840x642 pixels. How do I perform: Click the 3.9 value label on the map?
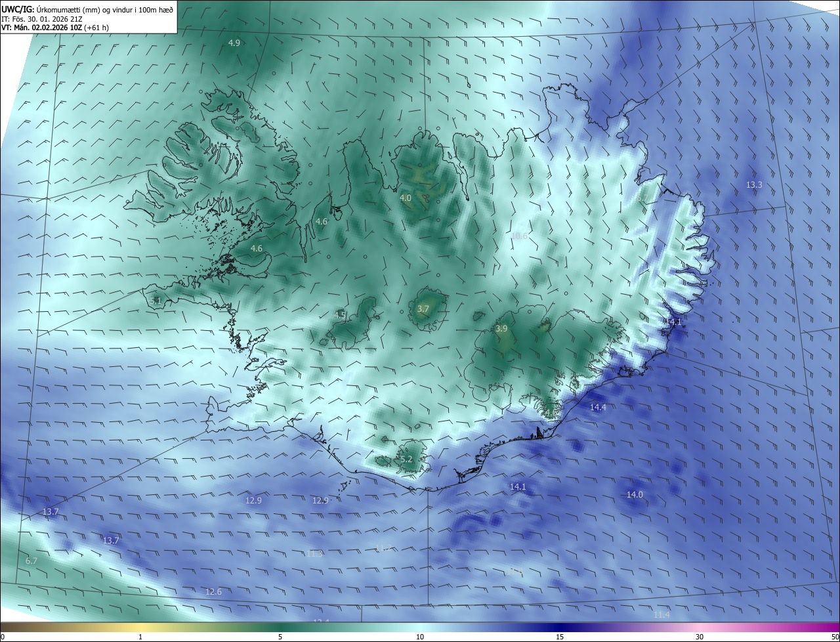pos(501,328)
